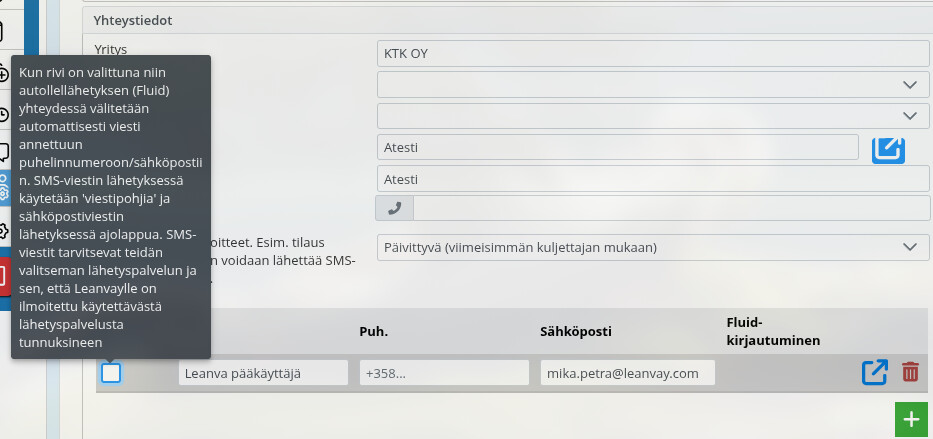The width and height of the screenshot is (933, 439).
Task: Open the clock icon in the left sidebar
Action: point(4,114)
